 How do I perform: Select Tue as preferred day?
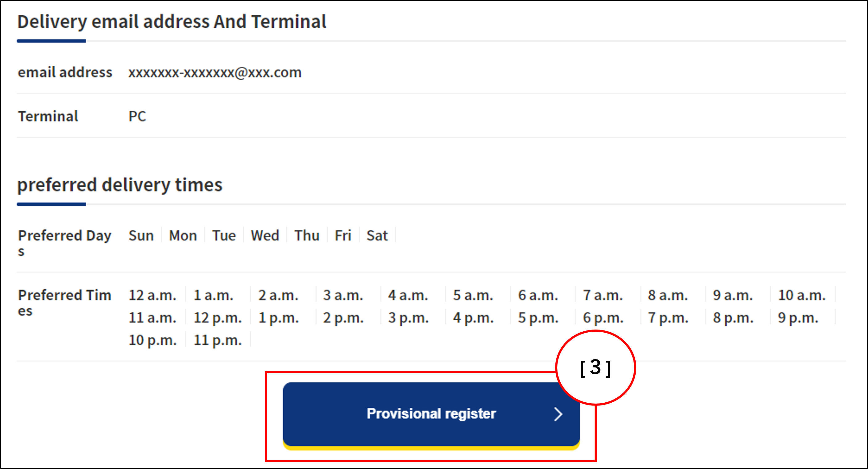[224, 235]
